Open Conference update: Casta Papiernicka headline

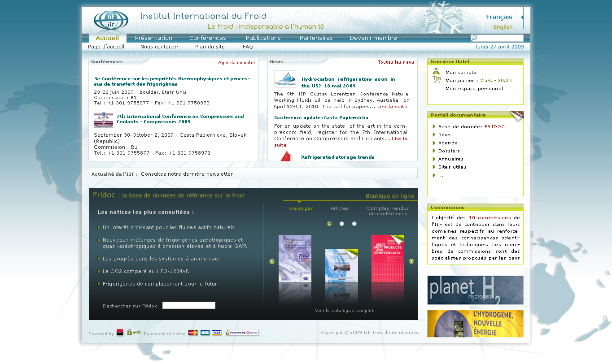[321, 118]
